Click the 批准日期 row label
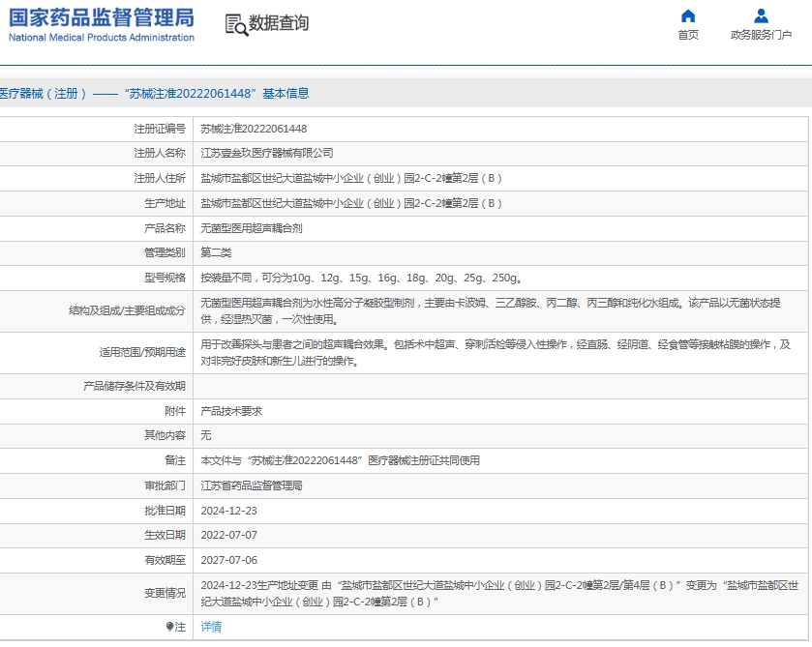 coord(165,511)
